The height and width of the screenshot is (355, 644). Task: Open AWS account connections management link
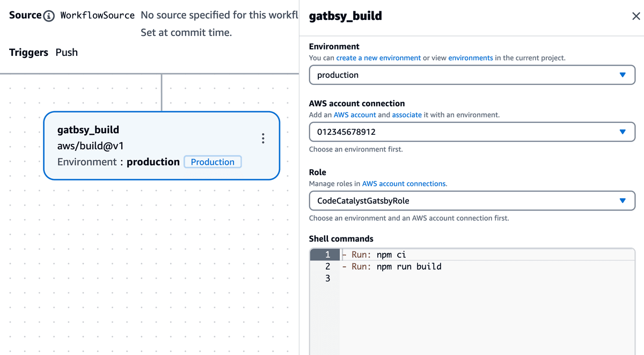click(404, 183)
